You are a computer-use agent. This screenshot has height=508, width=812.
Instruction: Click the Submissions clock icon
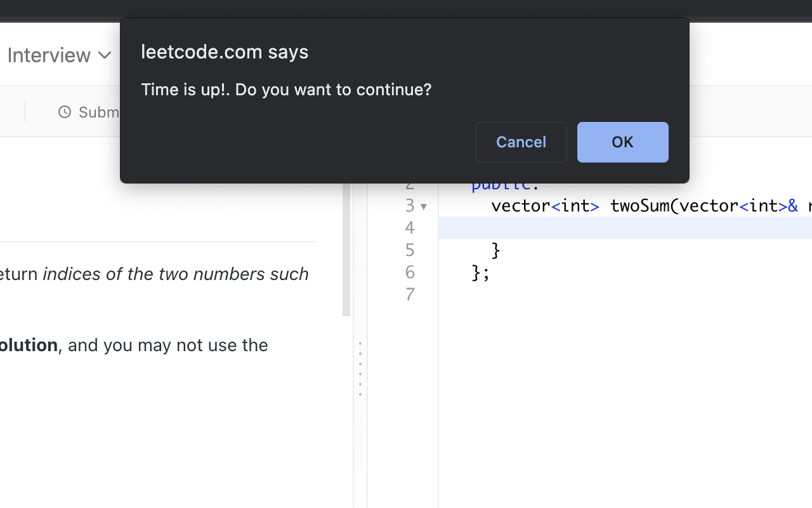[64, 112]
